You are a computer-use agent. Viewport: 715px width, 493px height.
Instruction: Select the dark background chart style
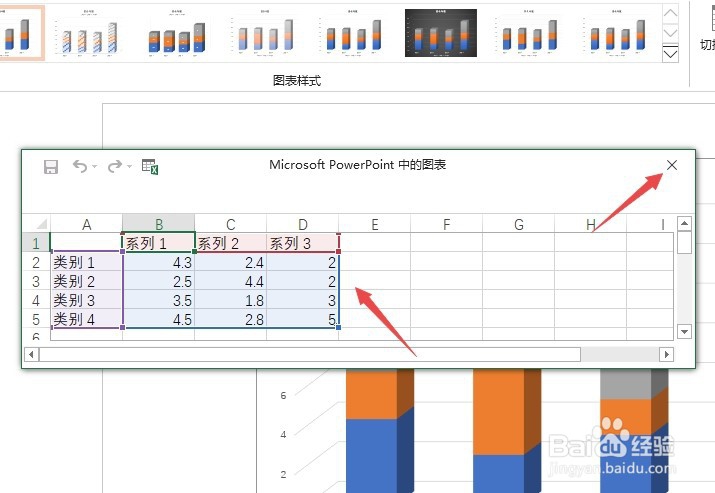point(440,33)
